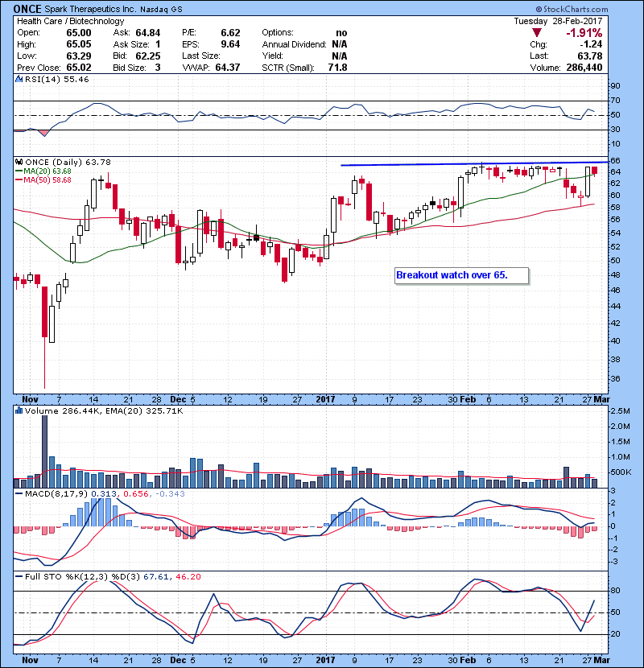Click the '2017' label on the price time axis
This screenshot has width=644, height=668.
(x=325, y=399)
